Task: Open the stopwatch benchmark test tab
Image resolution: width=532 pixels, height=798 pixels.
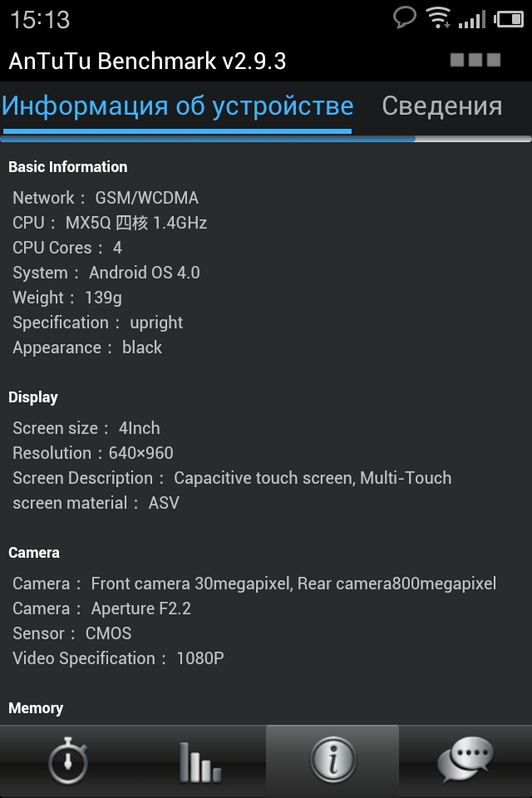Action: (67, 761)
